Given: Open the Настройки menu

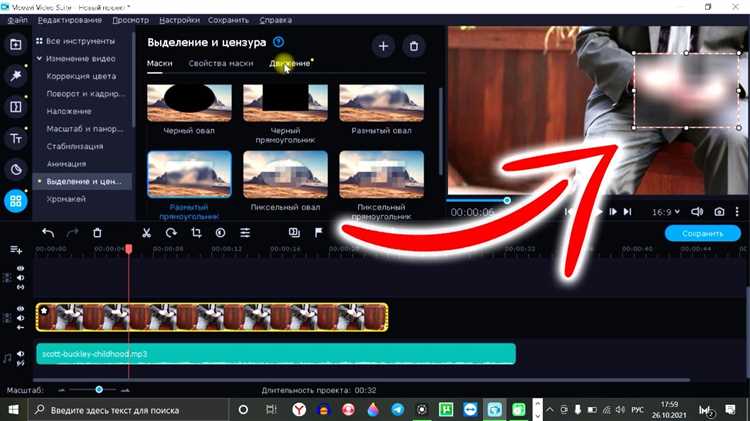Looking at the screenshot, I should pos(179,20).
